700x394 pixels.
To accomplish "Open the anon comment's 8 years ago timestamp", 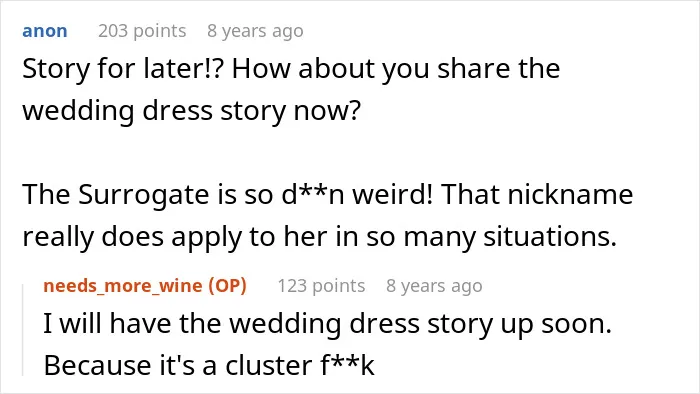I will 255,31.
